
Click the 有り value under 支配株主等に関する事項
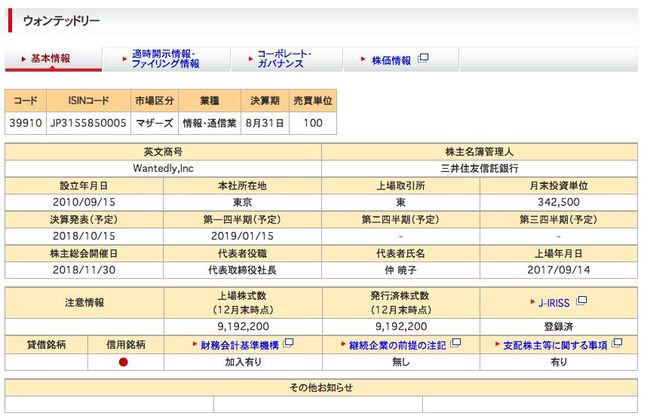(x=559, y=362)
